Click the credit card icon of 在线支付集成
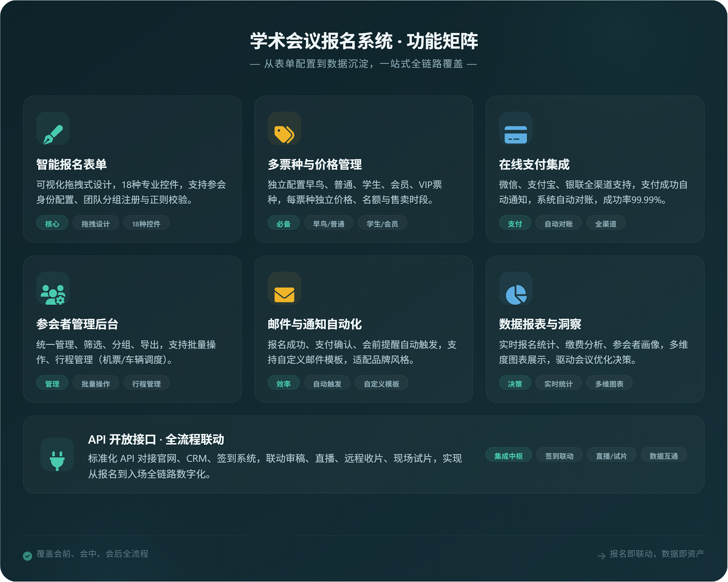The image size is (728, 582). (516, 135)
